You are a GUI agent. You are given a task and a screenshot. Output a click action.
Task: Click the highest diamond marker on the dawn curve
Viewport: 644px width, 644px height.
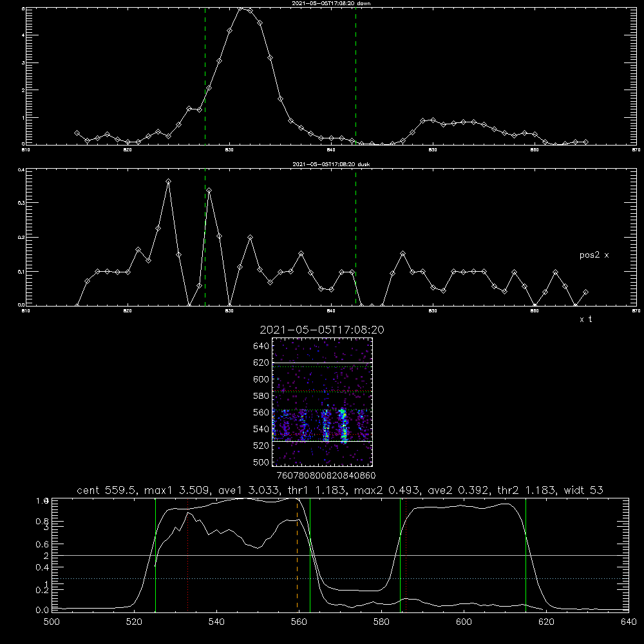240,8
